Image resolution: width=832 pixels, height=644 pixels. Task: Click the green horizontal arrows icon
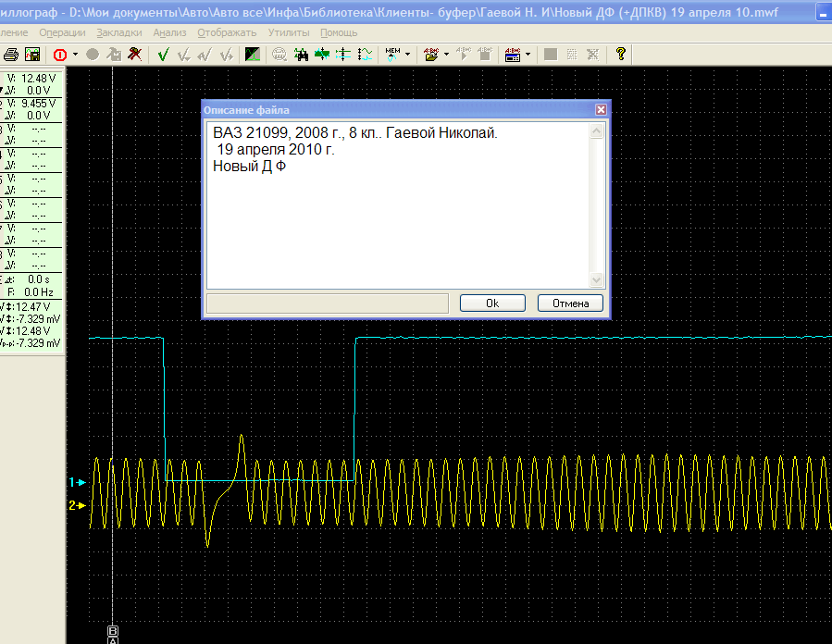click(322, 54)
